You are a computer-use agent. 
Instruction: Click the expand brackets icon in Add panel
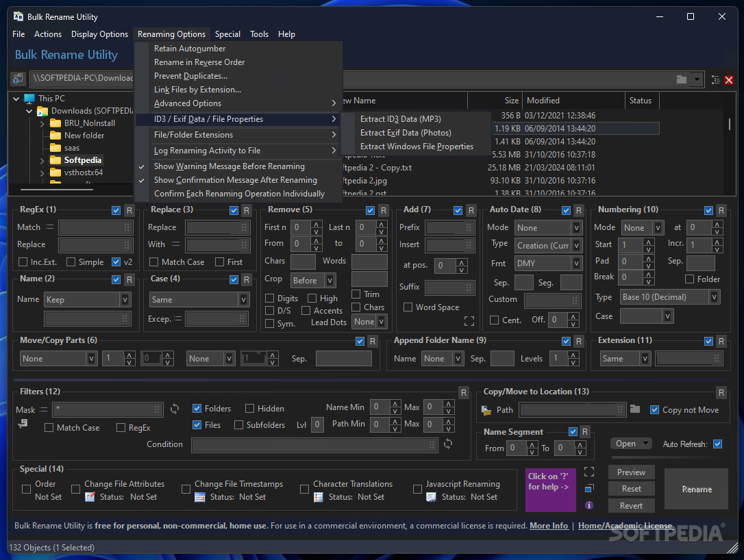point(469,321)
